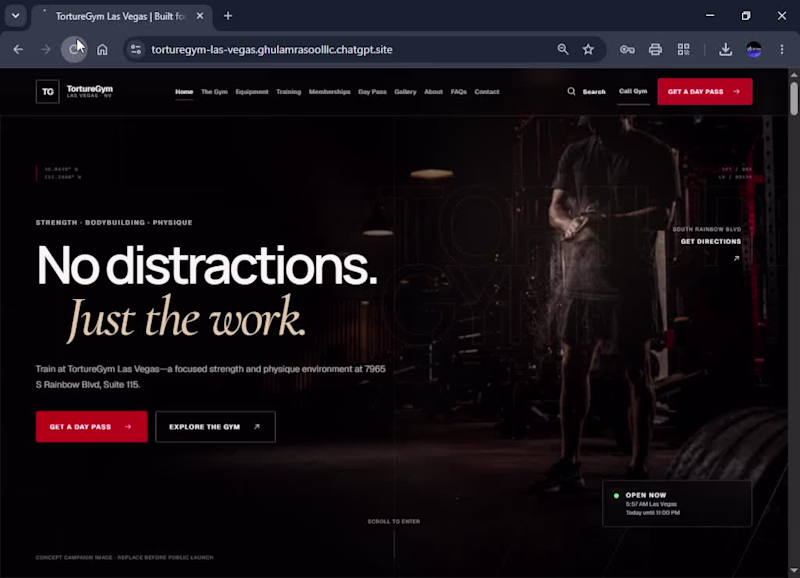
Task: Open the browser home page icon
Action: tap(103, 49)
